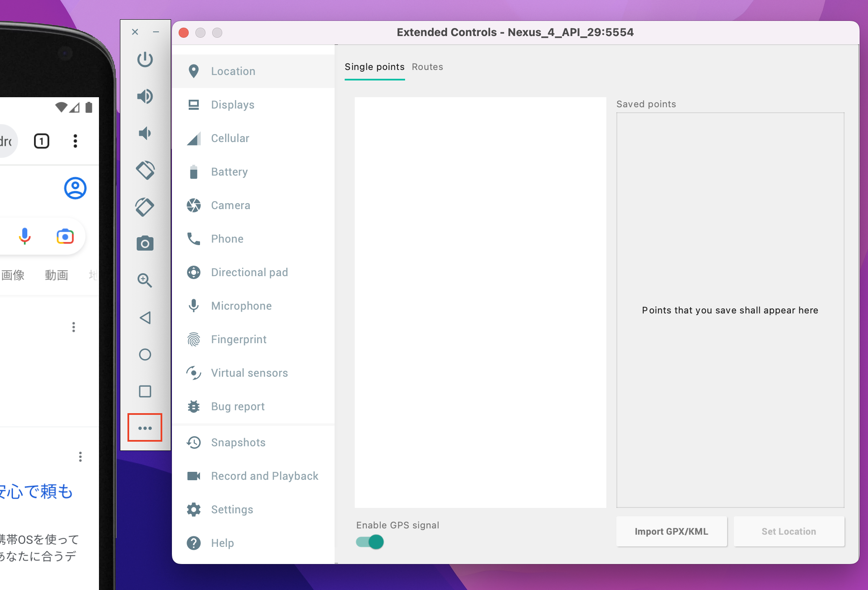Click the Set Location button
The image size is (868, 590).
788,531
